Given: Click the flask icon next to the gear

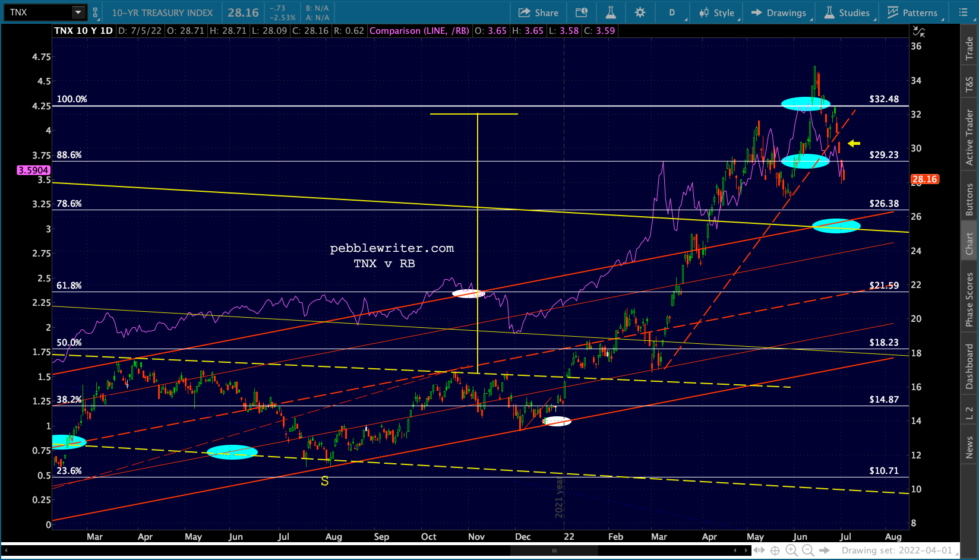Looking at the screenshot, I should [x=611, y=12].
